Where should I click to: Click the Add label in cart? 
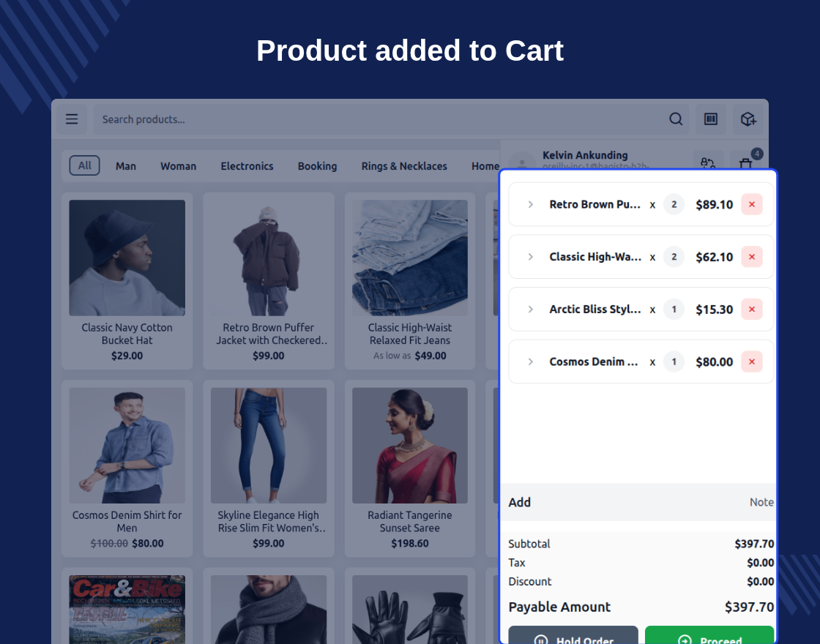coord(519,502)
